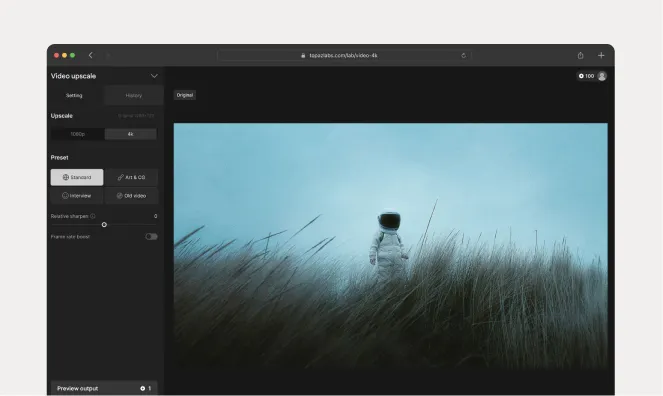The height and width of the screenshot is (396, 663).
Task: Open the 100 credits balance indicator
Action: coord(586,76)
